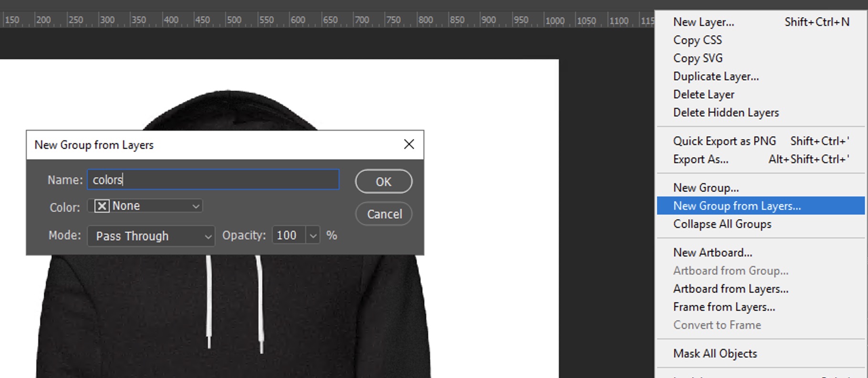Click OK to create the group
Image resolution: width=868 pixels, height=378 pixels.
(x=383, y=182)
